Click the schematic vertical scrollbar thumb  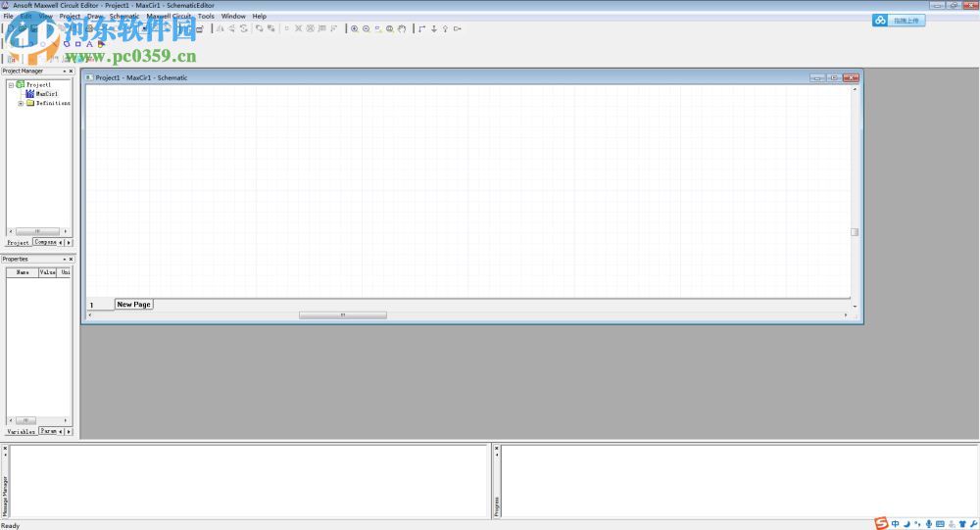coord(855,232)
